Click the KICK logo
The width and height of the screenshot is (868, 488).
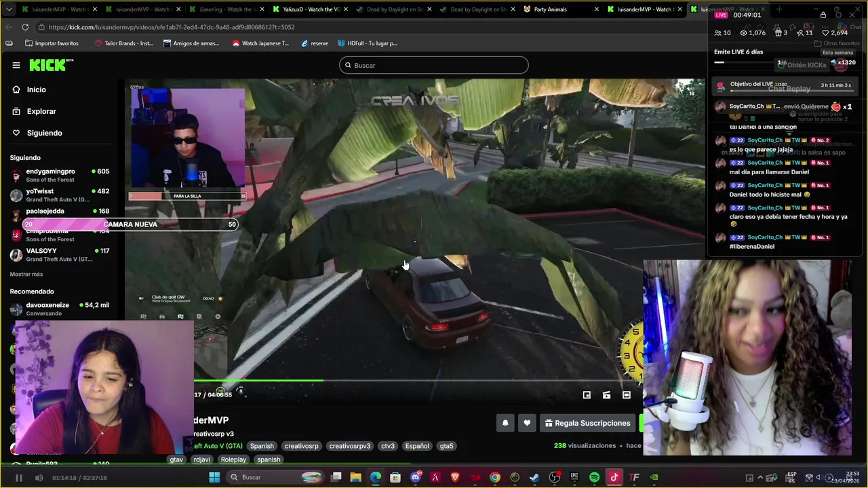tap(51, 65)
